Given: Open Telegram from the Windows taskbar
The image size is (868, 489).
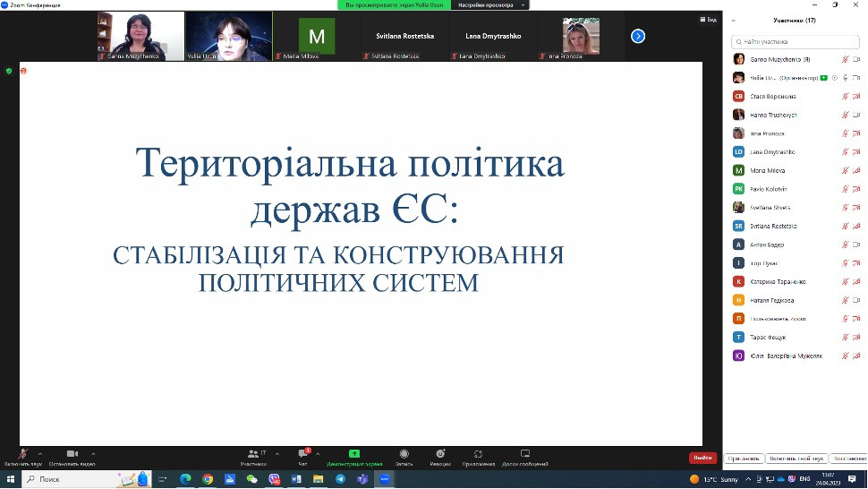Looking at the screenshot, I should [340, 479].
